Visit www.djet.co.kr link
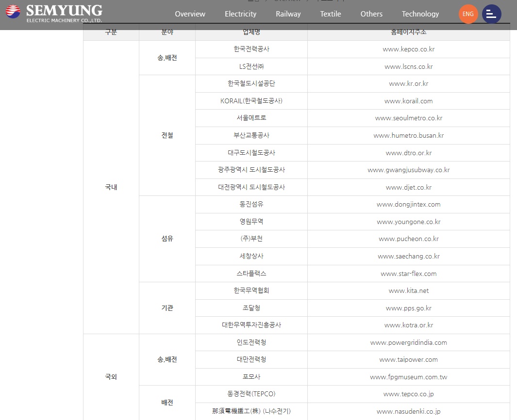Viewport: 517px width, 420px height. point(409,187)
